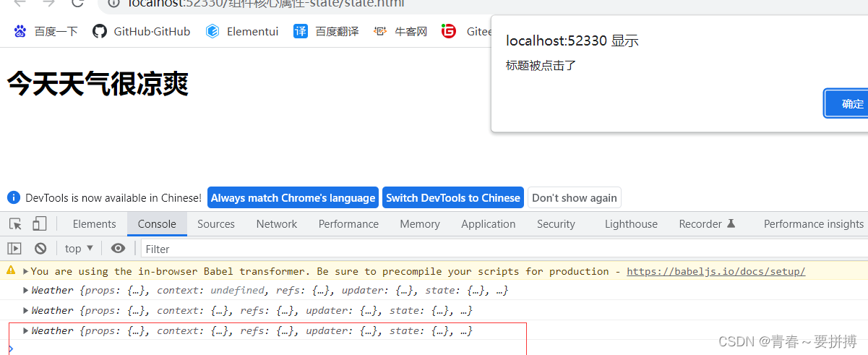This screenshot has height=355, width=868.
Task: Toggle the device toolbar icon
Action: tap(39, 224)
